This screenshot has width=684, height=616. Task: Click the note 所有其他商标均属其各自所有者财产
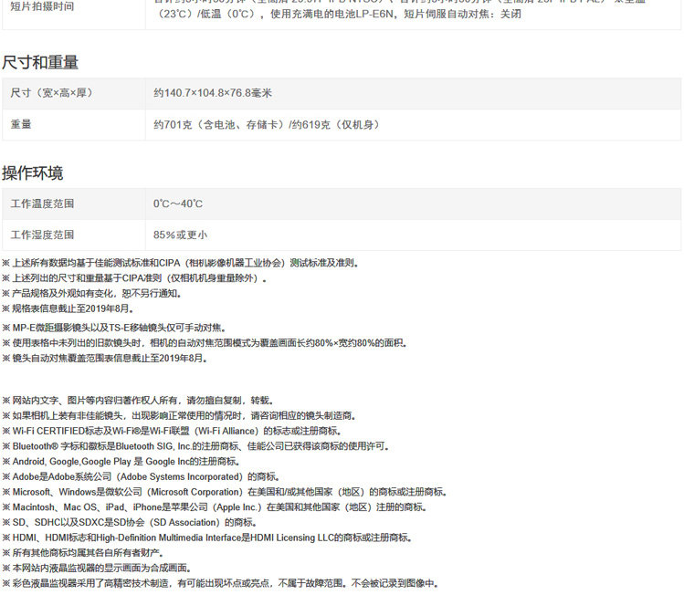point(83,553)
